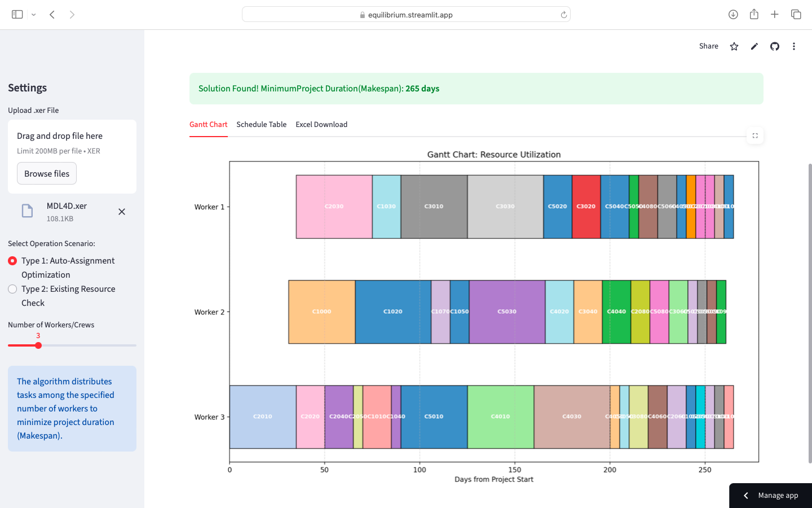812x508 pixels.
Task: Open the sidebar tab group dropdown arrow
Action: [34, 15]
